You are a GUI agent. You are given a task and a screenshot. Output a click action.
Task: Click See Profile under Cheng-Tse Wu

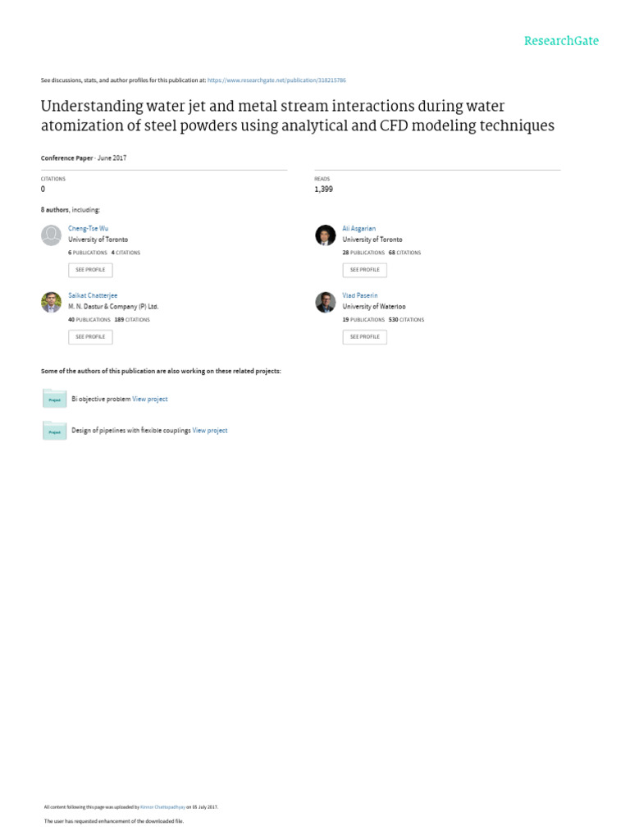(90, 270)
